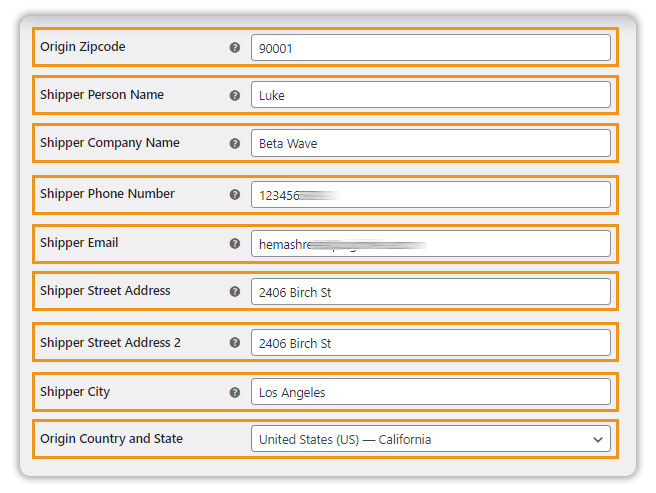Image resolution: width=656 pixels, height=493 pixels.
Task: Select the Shipper Street Address 2 field
Action: coord(430,343)
